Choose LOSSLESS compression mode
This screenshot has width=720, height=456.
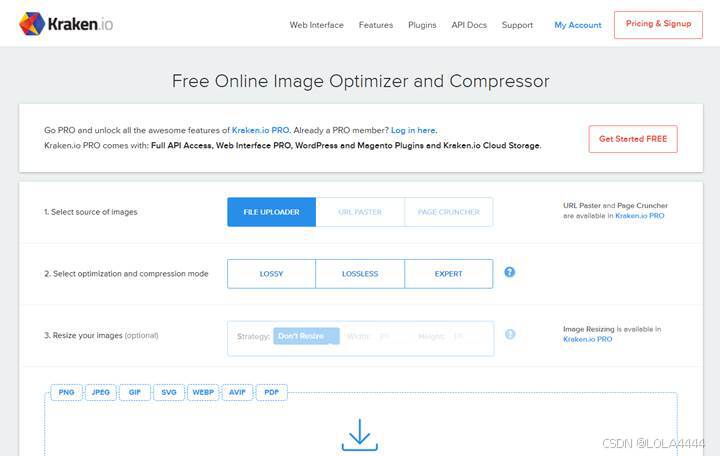click(x=360, y=274)
